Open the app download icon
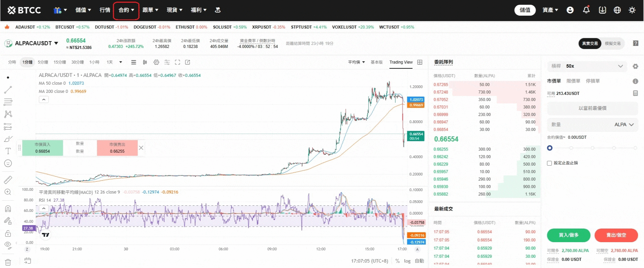 coord(602,10)
